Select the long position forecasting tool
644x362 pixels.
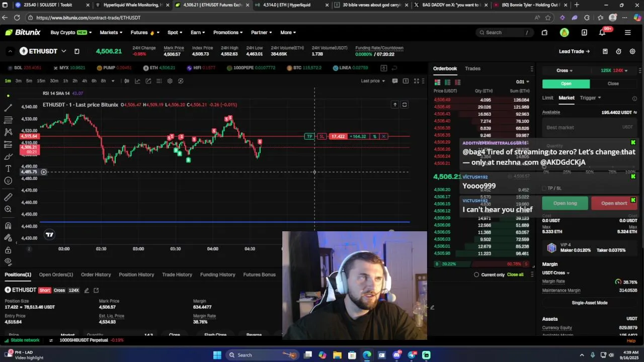[8, 144]
